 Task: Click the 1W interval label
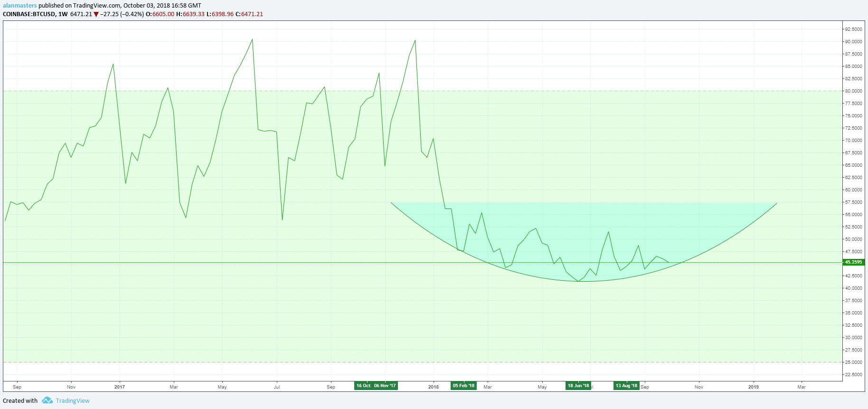coord(63,14)
